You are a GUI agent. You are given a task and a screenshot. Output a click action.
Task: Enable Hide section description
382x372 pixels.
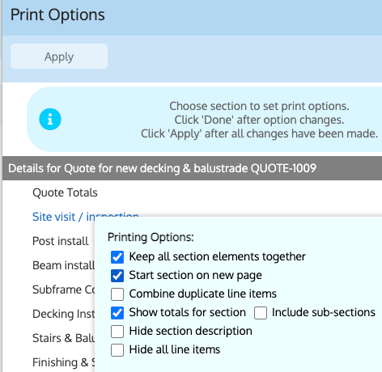pos(117,332)
